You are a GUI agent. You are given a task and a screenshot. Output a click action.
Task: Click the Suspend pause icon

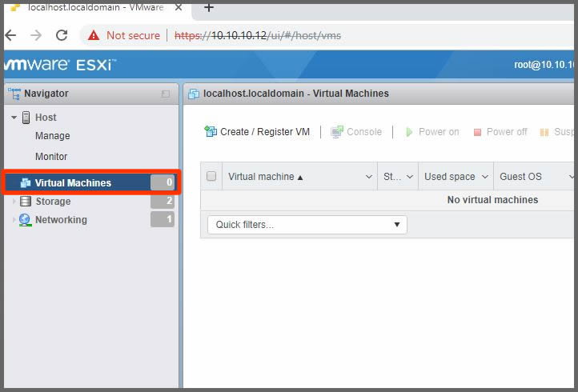tap(544, 132)
